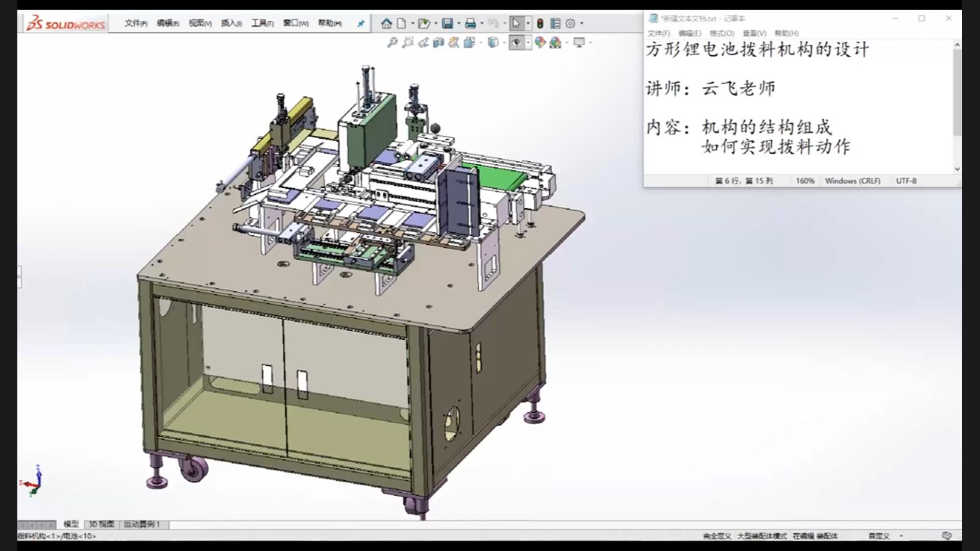
Task: Toggle Hide/Show Items eye icon
Action: point(517,43)
